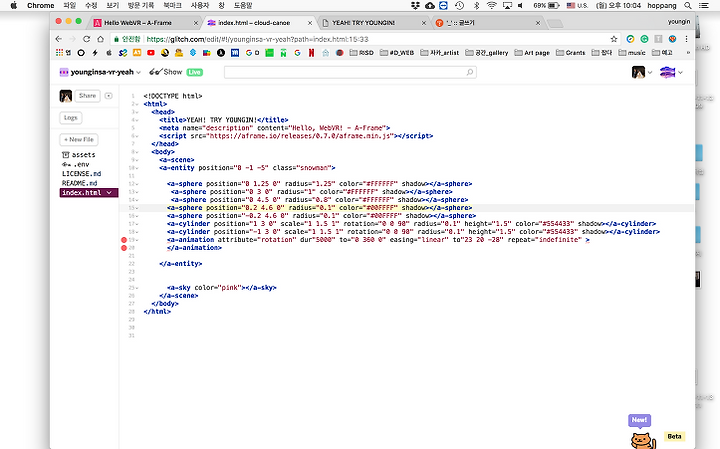Click the Apple logo bookmark icon

pyautogui.click(x=109, y=53)
